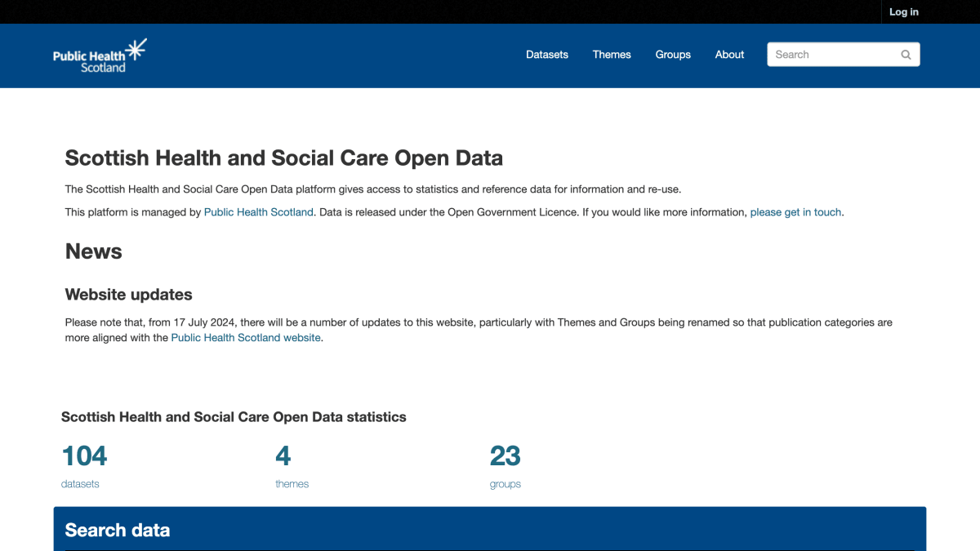Click the Website updates heading
980x551 pixels.
[129, 295]
